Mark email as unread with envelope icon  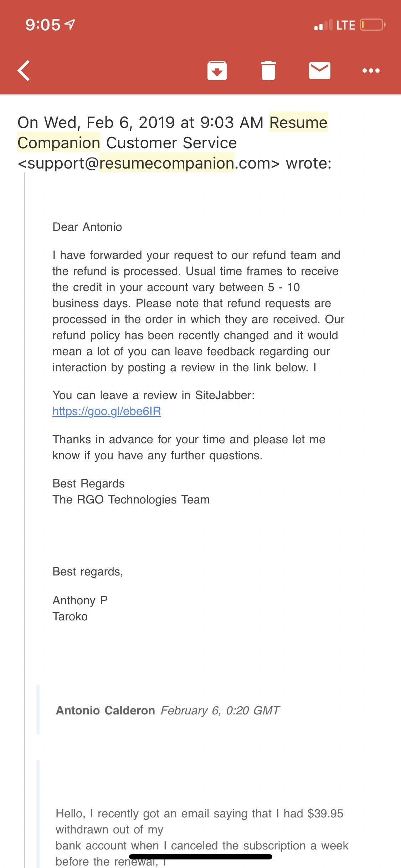(x=319, y=71)
